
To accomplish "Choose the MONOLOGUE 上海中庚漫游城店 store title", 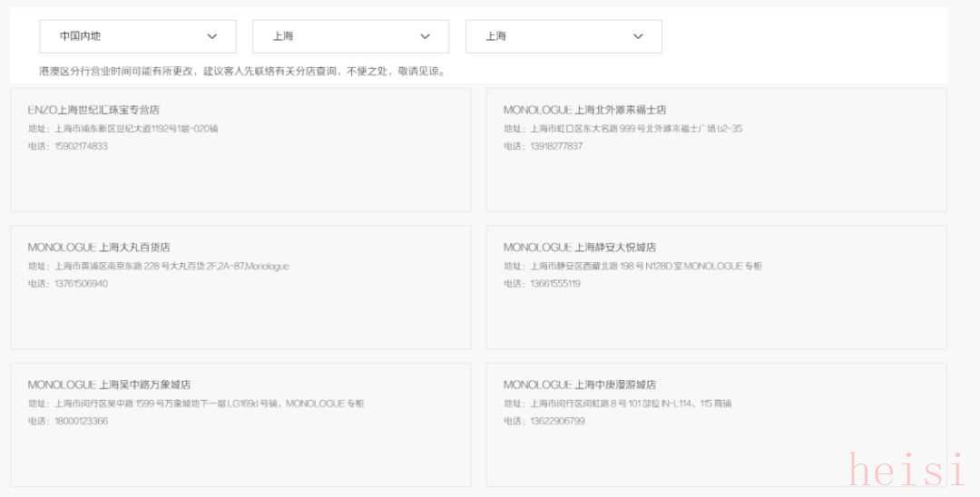I will [580, 385].
